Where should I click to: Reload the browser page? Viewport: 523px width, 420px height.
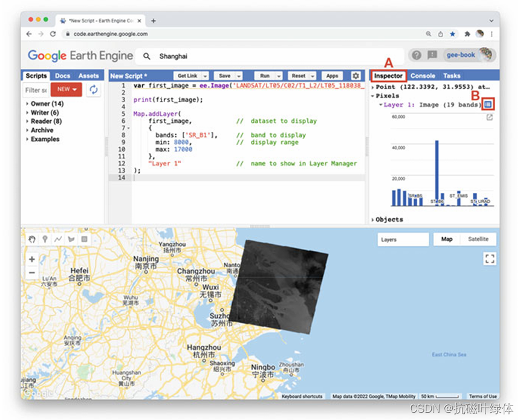tap(53, 34)
